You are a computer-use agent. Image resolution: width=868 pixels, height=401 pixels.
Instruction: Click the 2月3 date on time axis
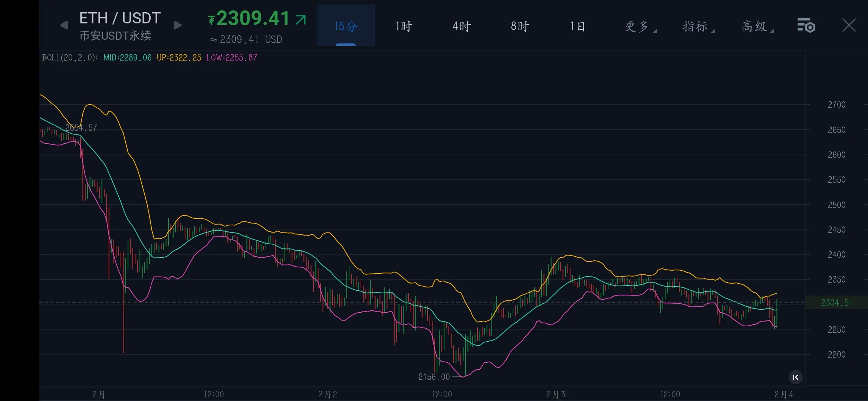[x=555, y=394]
